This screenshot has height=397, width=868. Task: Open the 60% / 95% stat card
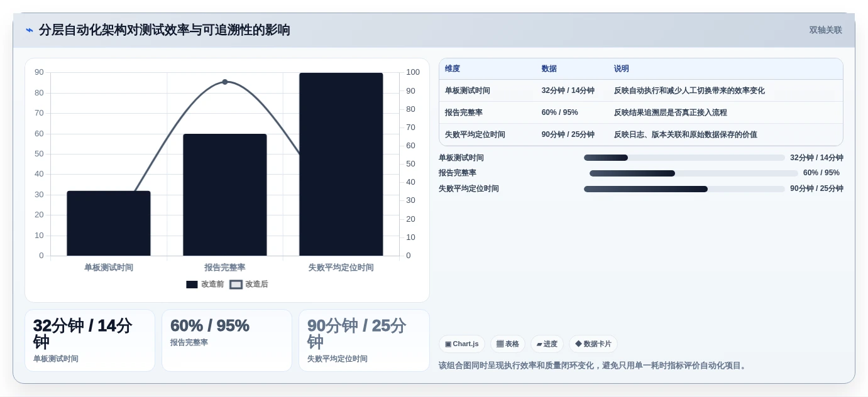[227, 340]
